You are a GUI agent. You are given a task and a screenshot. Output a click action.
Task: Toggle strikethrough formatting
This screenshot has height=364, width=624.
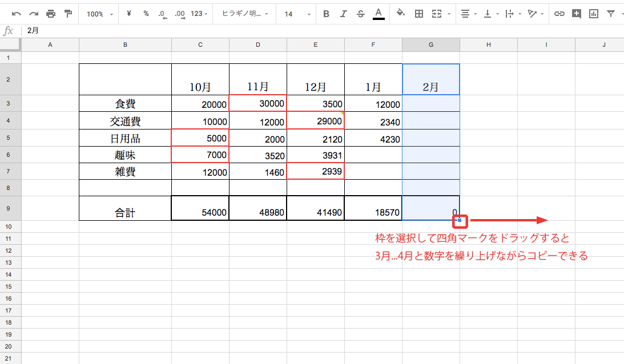[x=360, y=14]
